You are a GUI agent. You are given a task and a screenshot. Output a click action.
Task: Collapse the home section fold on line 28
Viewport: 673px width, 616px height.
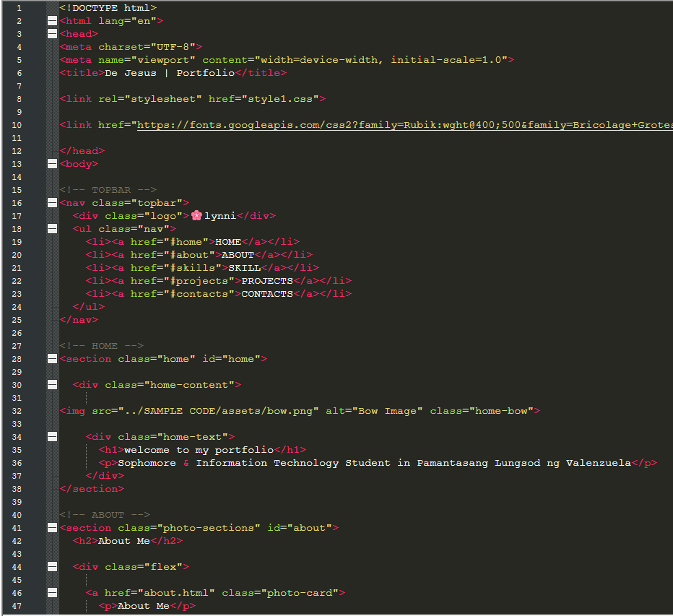(x=53, y=359)
